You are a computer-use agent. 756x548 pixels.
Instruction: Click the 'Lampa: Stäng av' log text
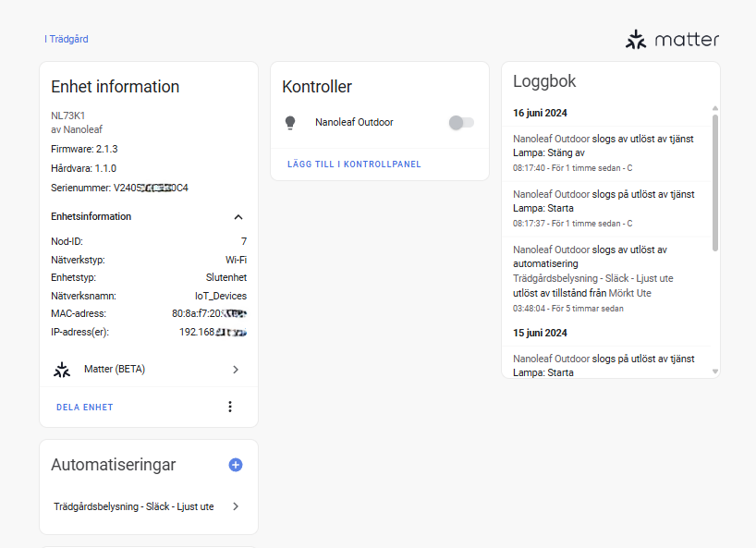click(x=549, y=152)
